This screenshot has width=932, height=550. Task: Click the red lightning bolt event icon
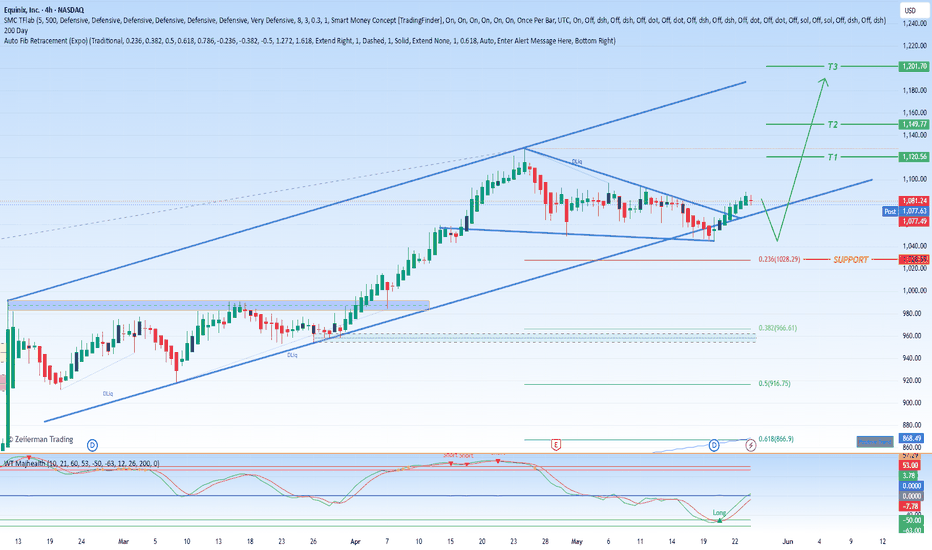pyautogui.click(x=751, y=445)
